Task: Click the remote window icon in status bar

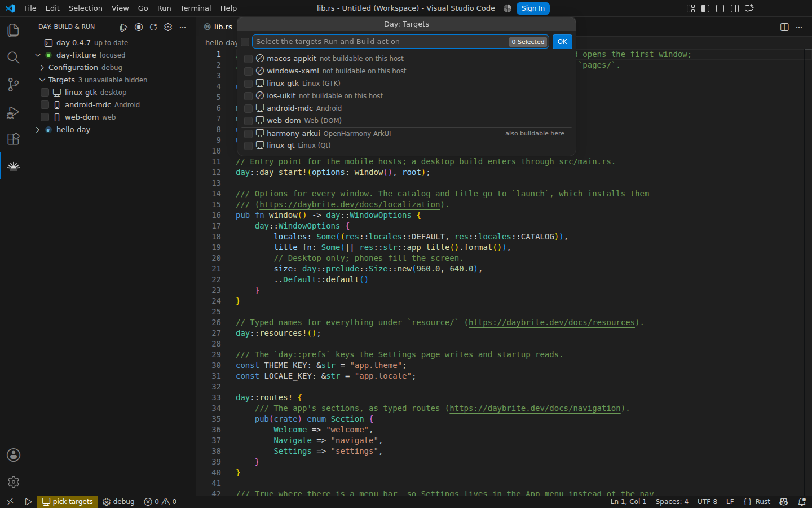Action: coord(10,502)
